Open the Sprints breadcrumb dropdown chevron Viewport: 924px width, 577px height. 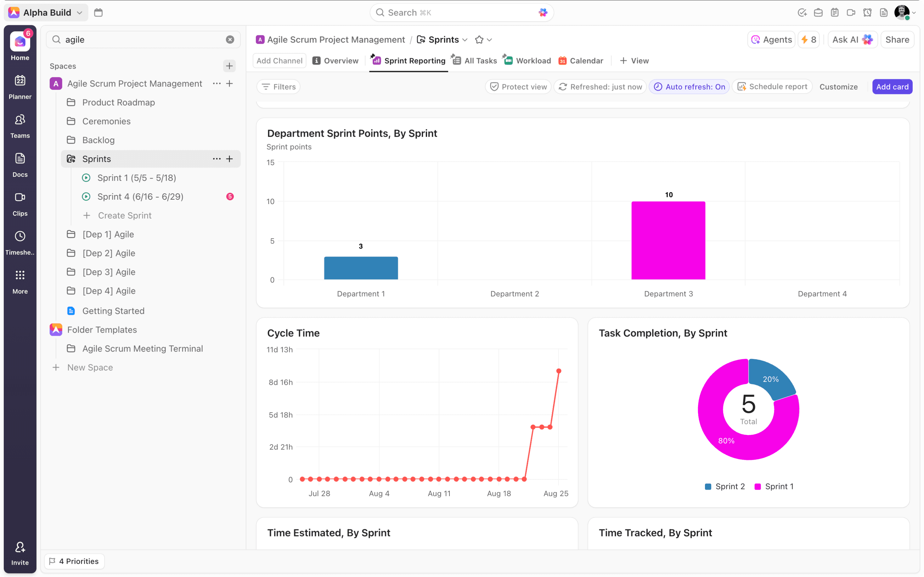[465, 40]
